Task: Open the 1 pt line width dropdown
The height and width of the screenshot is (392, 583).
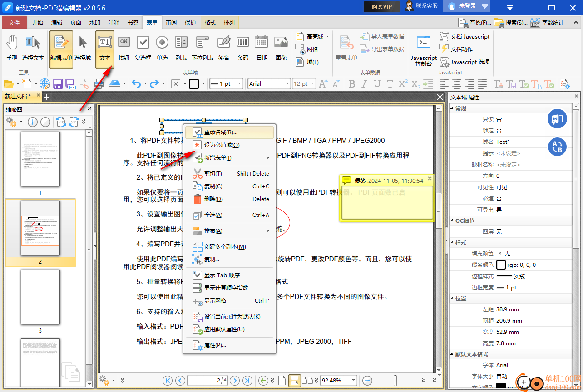Action: (x=241, y=84)
